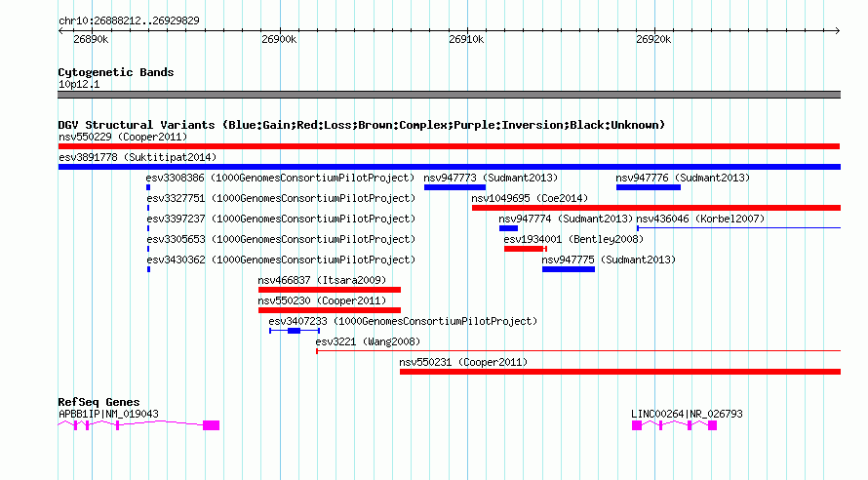Click the 26900k ruler label
Viewport: 868px width, 480px height.
279,39
